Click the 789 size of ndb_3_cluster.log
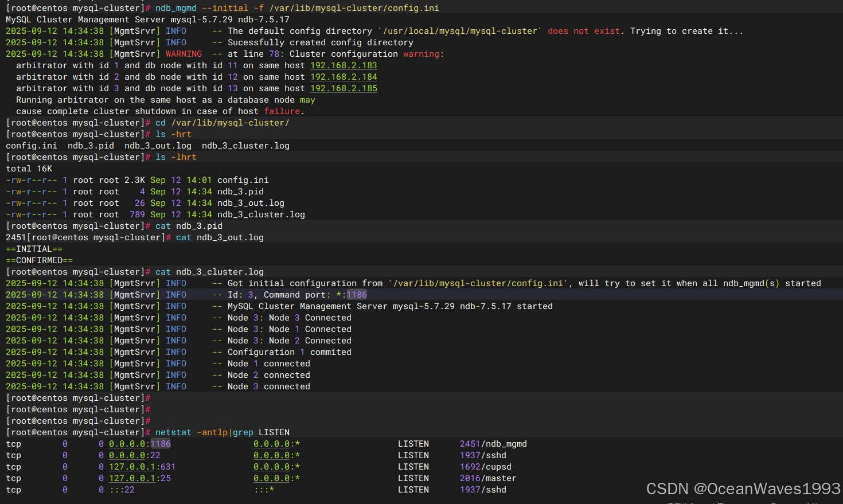Viewport: 843px width, 504px height. tap(137, 214)
